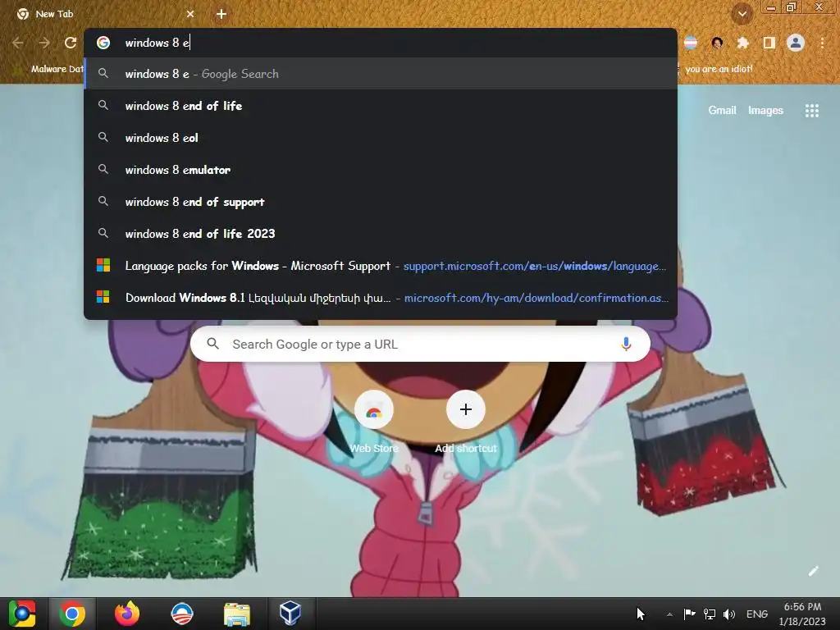840x630 pixels.
Task: Open the Google apps grid
Action: coord(811,111)
